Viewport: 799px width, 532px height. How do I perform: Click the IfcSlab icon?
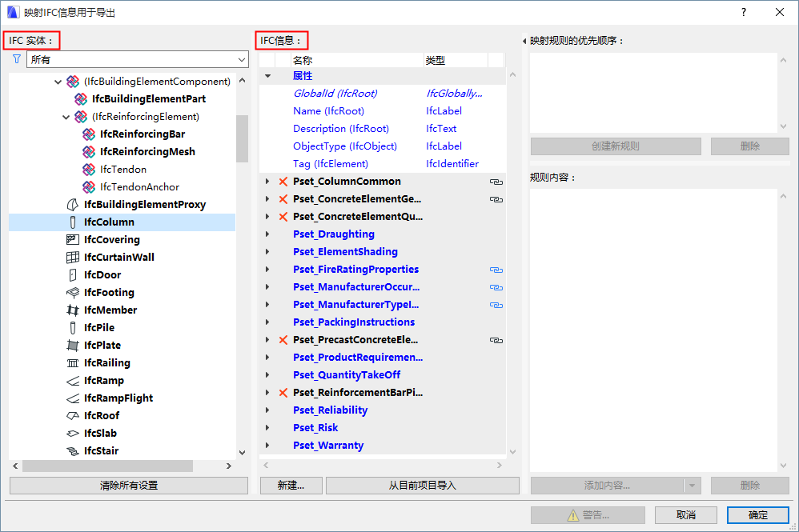[x=73, y=434]
